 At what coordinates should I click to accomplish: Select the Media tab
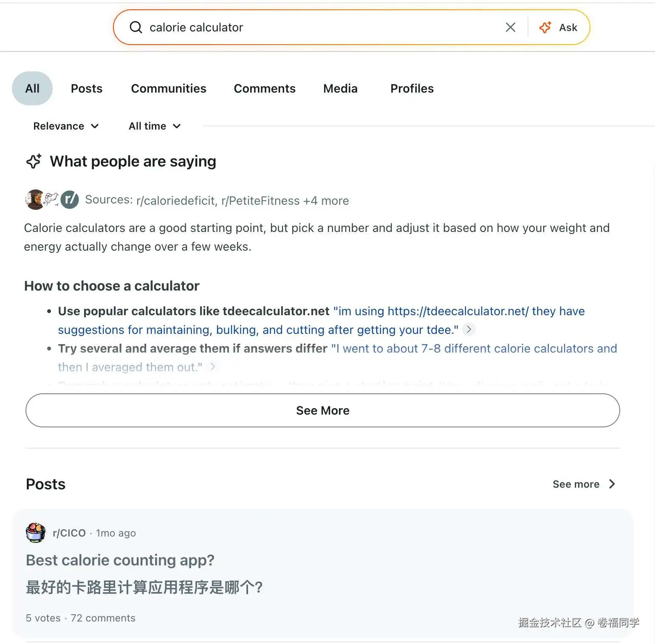coord(340,88)
